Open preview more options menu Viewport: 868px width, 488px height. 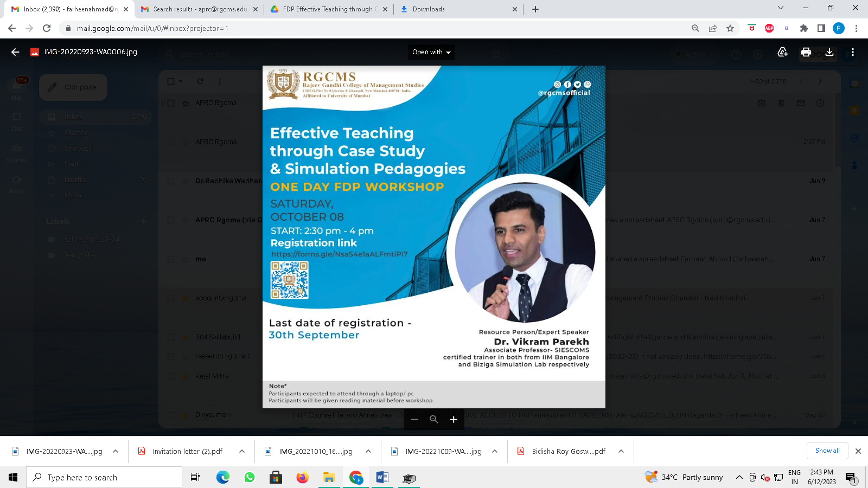pos(853,52)
